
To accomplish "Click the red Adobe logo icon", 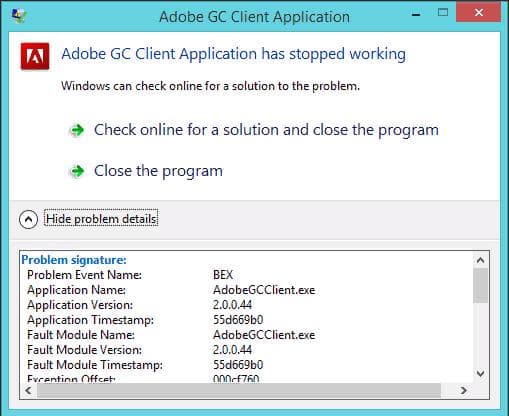I will click(35, 56).
